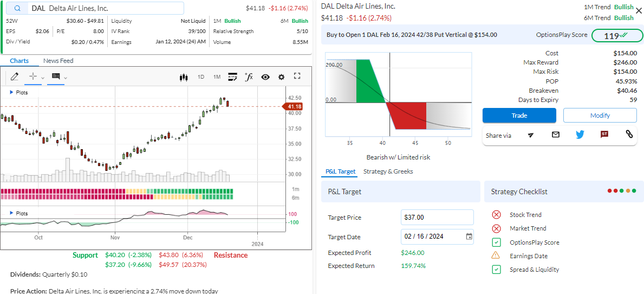Open the Target Date calendar picker
The width and height of the screenshot is (644, 294).
tap(469, 237)
